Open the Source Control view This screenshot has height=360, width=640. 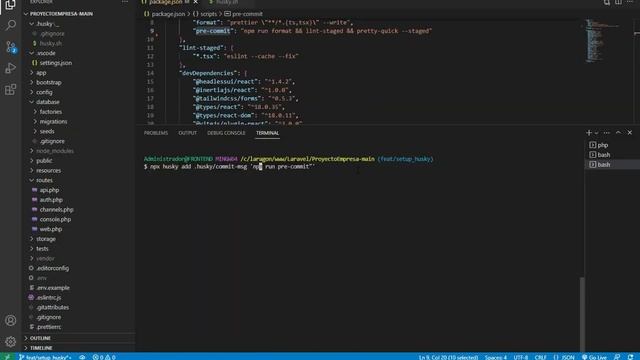point(10,47)
